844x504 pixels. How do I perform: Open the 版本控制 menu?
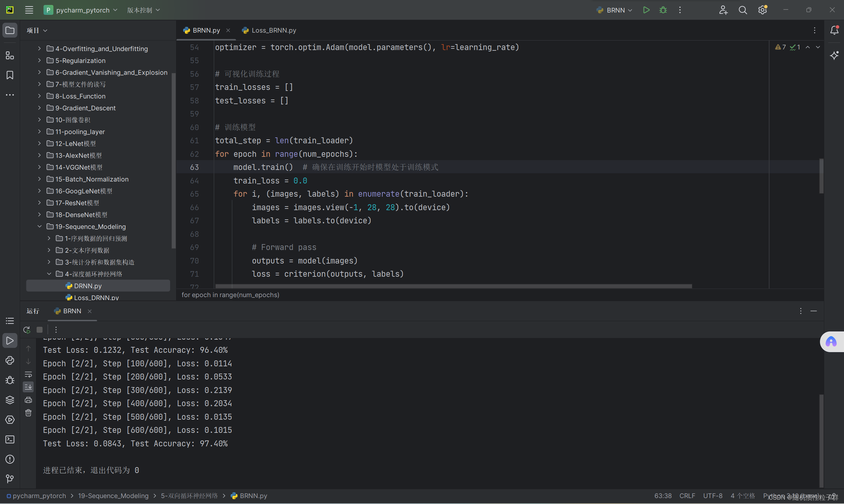coord(143,10)
